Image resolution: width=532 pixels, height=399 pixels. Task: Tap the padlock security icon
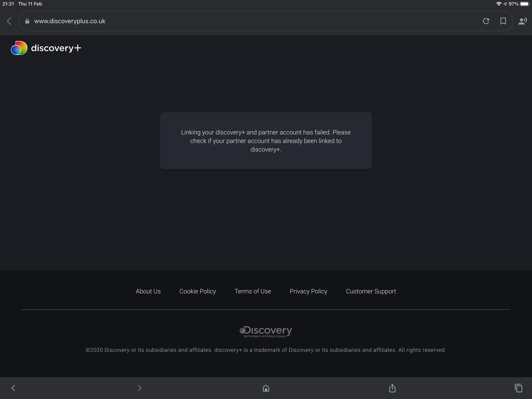tap(27, 21)
